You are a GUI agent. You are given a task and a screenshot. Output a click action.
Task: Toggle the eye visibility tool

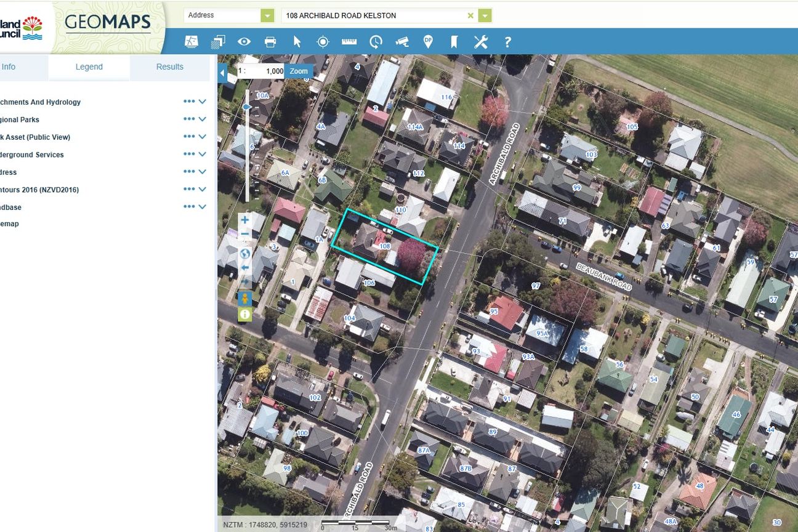[x=244, y=41]
